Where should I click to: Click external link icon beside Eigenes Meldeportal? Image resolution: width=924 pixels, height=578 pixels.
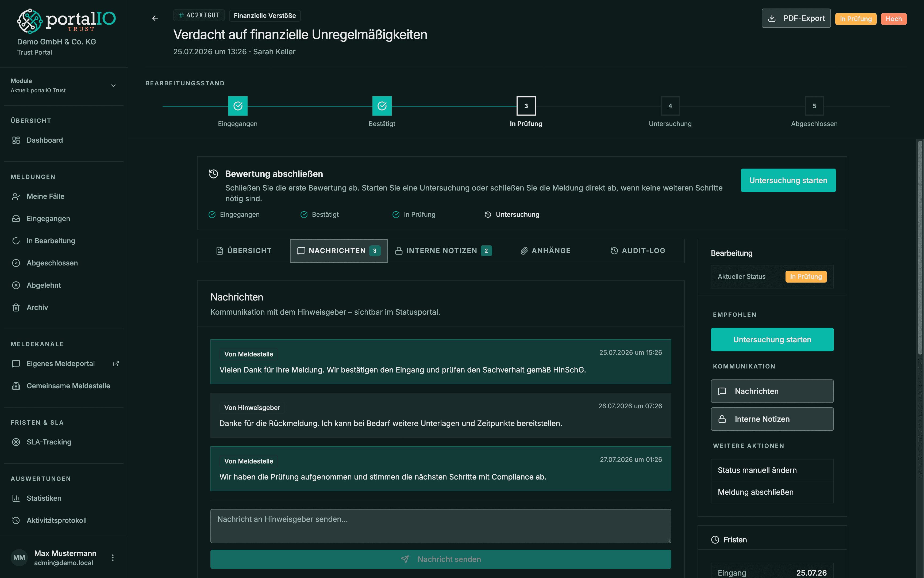click(116, 364)
